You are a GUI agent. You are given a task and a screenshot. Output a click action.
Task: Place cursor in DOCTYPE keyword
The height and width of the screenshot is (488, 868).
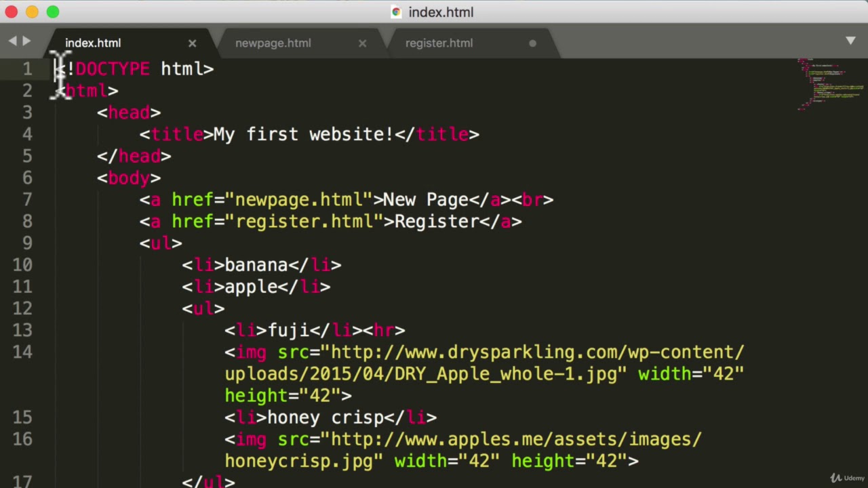113,68
